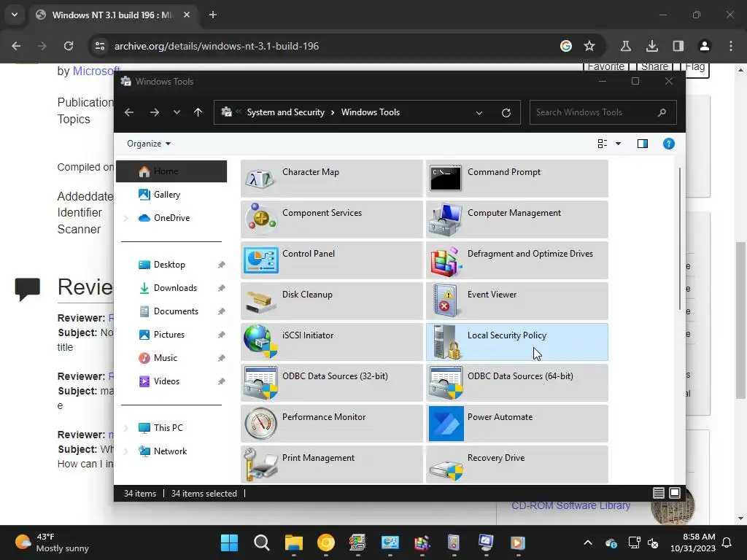Open Chrome downloads icon

pos(652,46)
